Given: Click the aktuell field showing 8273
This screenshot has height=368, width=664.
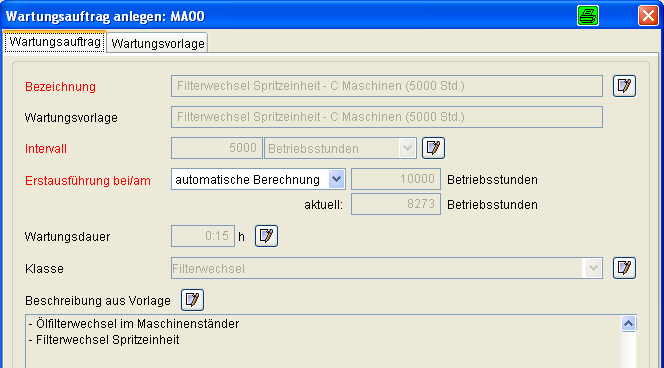Looking at the screenshot, I should coord(396,204).
